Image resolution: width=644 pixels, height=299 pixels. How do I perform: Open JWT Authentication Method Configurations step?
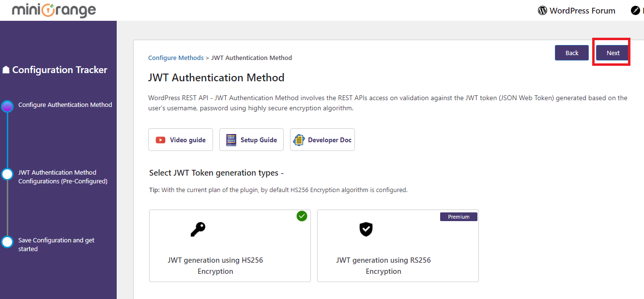point(62,177)
